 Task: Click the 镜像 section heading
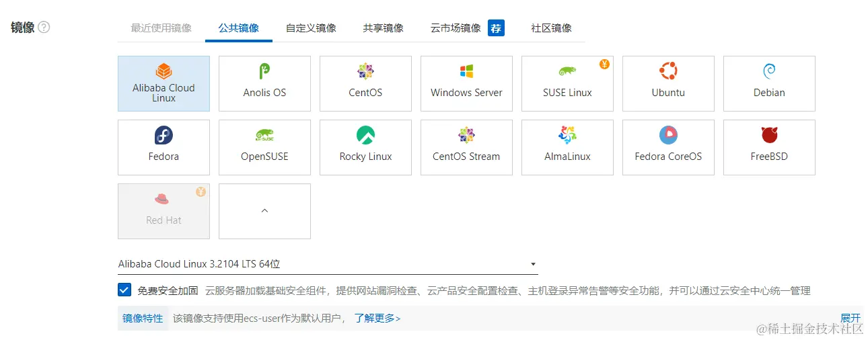pos(23,28)
